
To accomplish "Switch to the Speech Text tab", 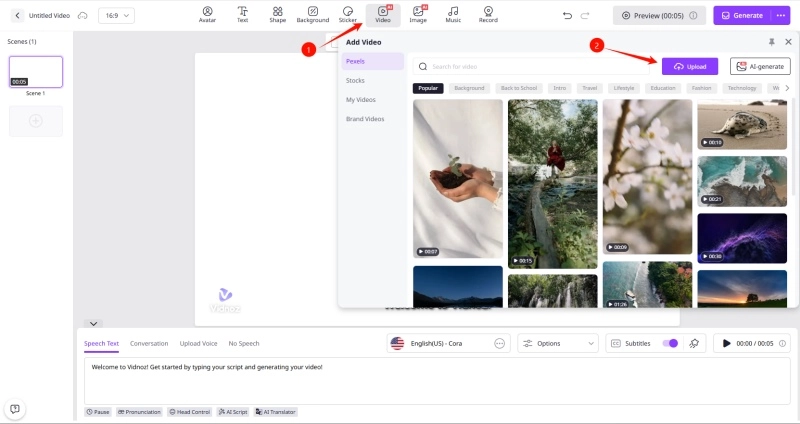I will (102, 343).
